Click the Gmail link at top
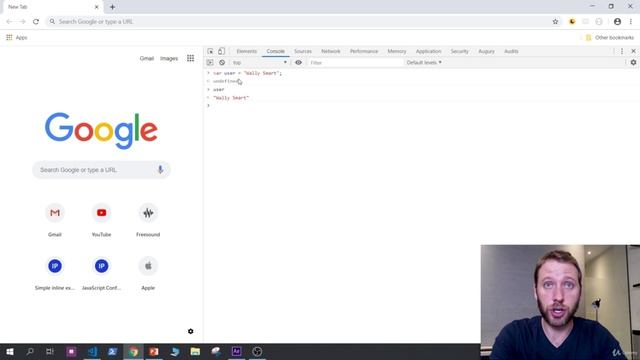Image resolution: width=640 pixels, height=360 pixels. point(147,58)
